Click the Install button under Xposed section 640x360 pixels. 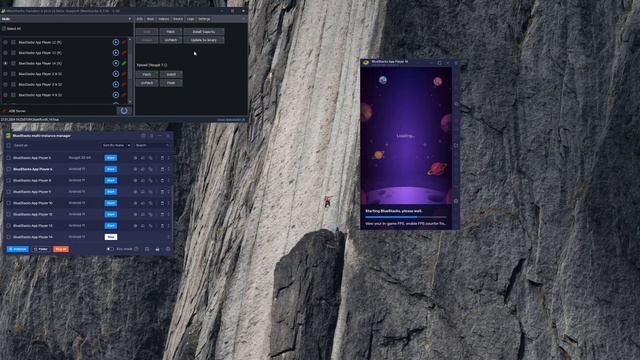coord(171,74)
